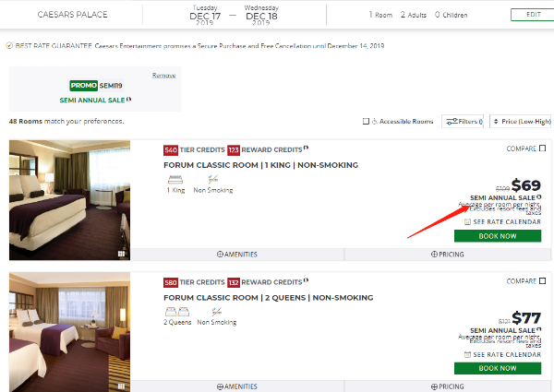Click the 1 Room count

point(380,15)
